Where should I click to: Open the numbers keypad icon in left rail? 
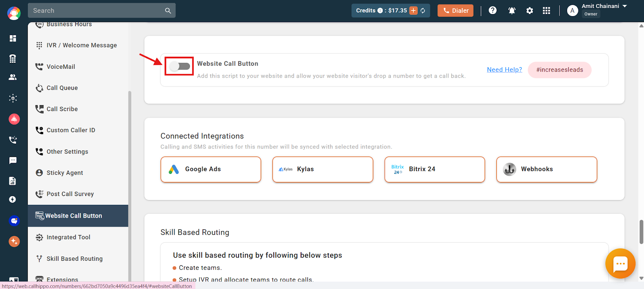pos(13,59)
